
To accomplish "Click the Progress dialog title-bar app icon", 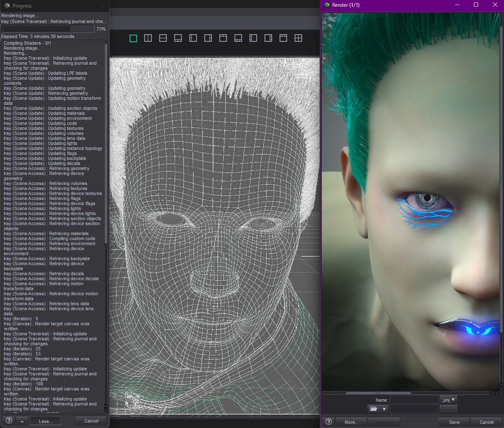I will (7, 6).
